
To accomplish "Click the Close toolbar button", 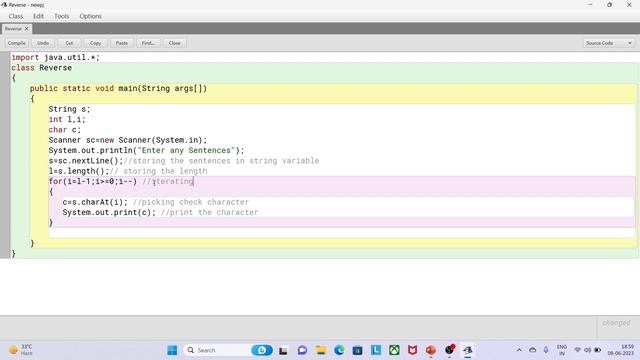I will click(x=175, y=43).
